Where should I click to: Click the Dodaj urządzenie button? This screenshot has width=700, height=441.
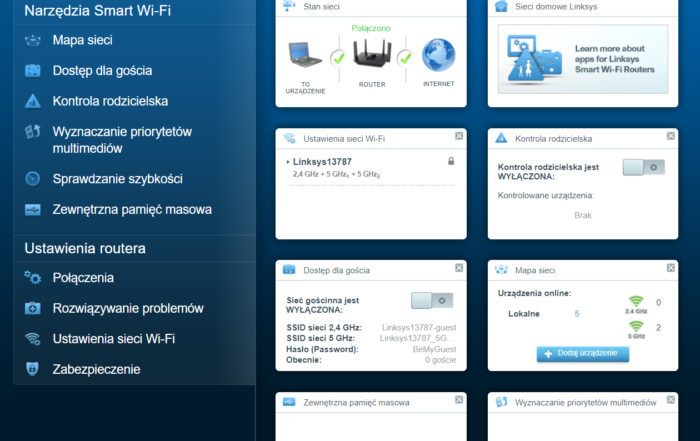tap(583, 354)
